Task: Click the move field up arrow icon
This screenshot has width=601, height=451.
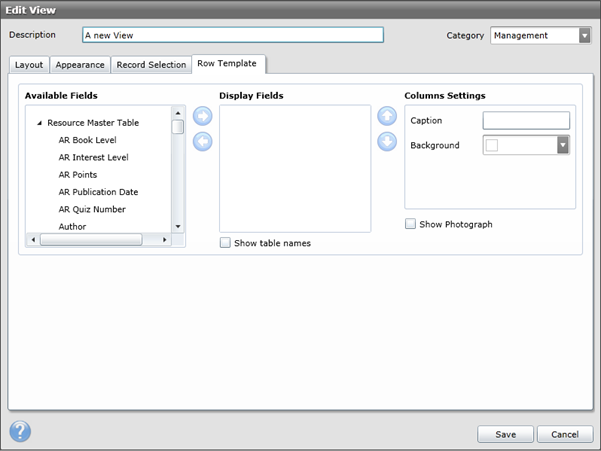Action: point(387,117)
